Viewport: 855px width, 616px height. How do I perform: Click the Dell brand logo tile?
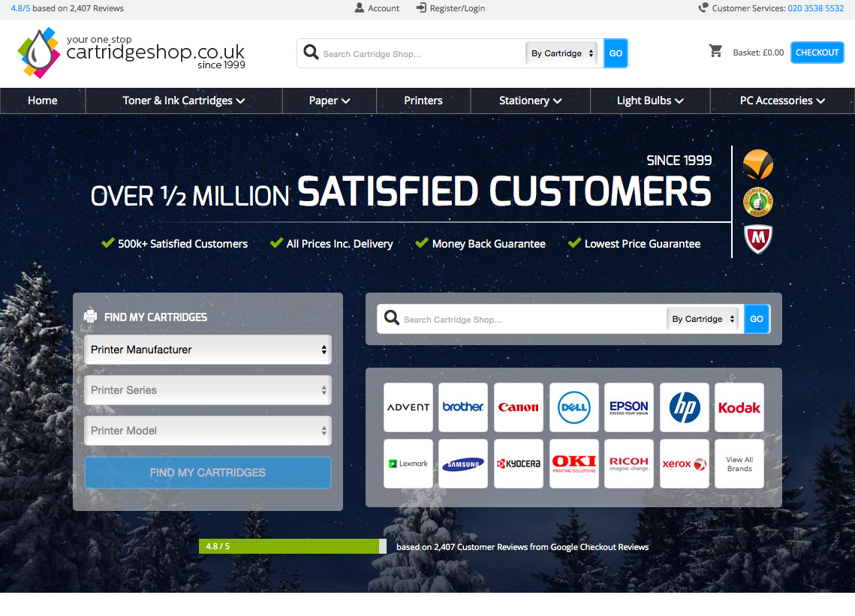click(574, 407)
